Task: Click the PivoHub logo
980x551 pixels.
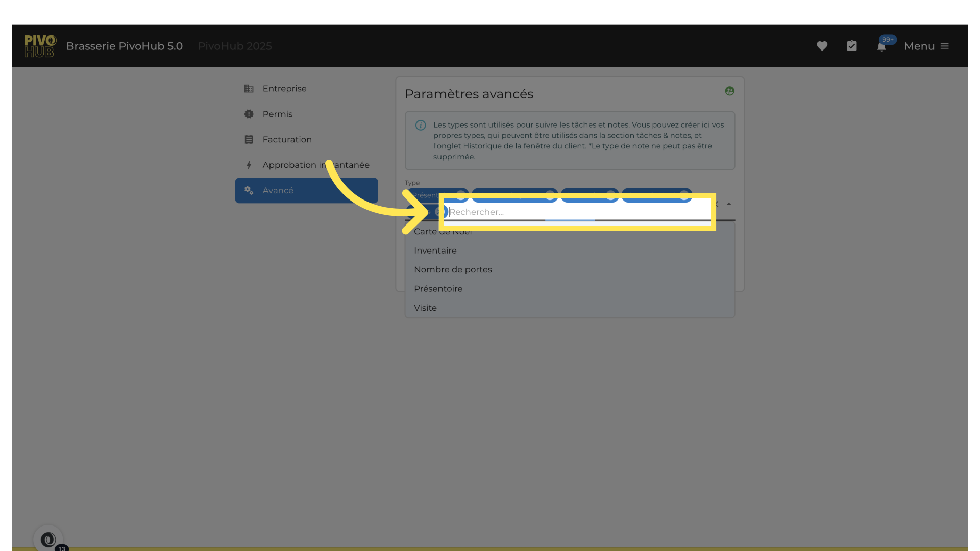Action: (x=40, y=46)
